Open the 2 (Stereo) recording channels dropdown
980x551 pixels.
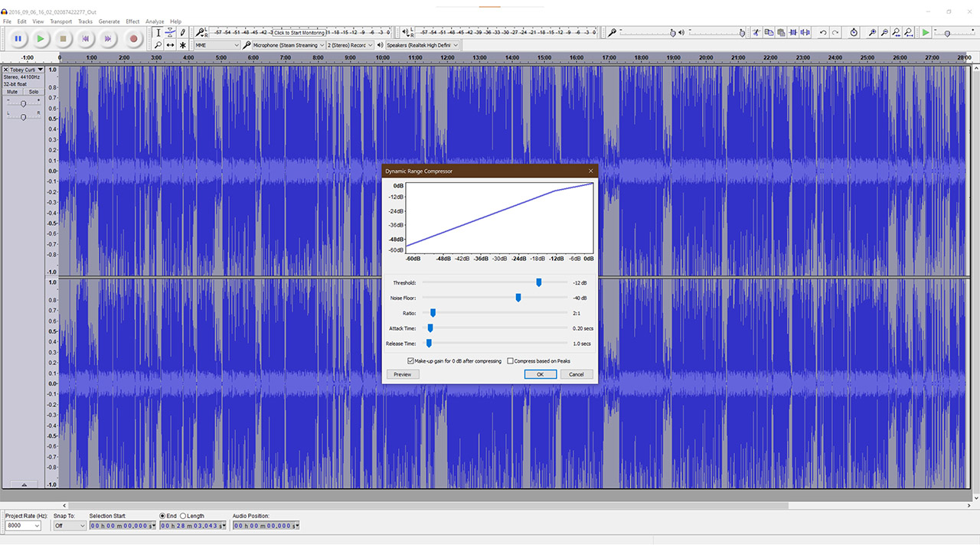[350, 45]
